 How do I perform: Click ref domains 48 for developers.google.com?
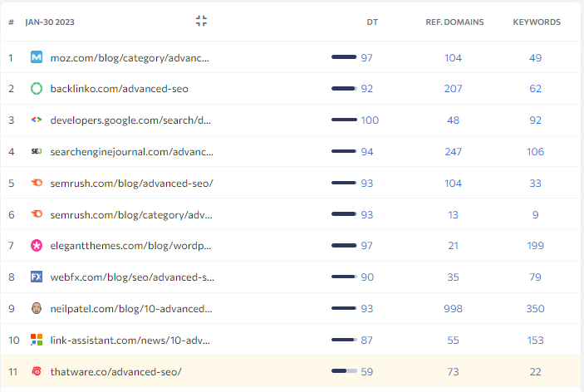(x=454, y=120)
